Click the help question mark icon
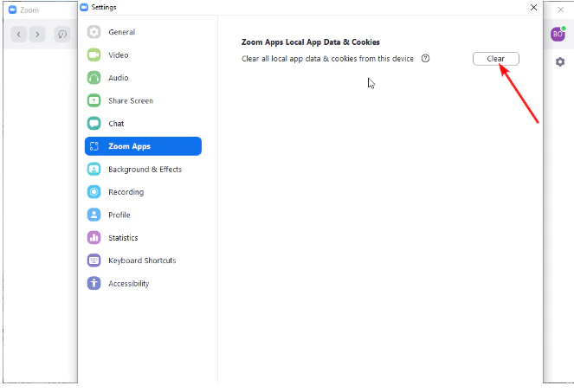The width and height of the screenshot is (574, 392). pos(425,59)
